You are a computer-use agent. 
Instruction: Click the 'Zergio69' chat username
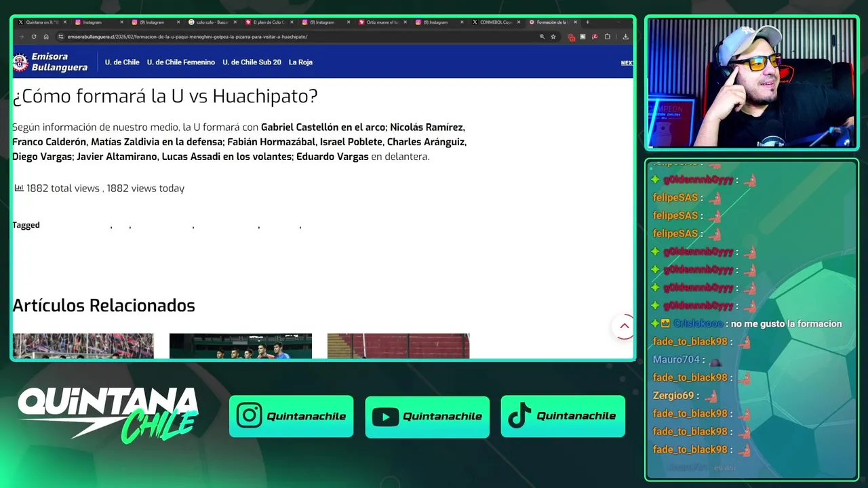[673, 395]
